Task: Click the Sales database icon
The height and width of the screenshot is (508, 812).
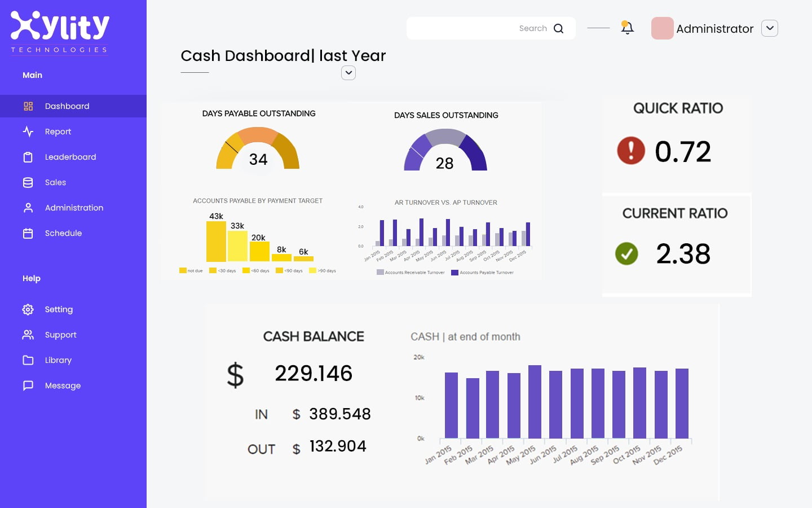Action: (28, 182)
